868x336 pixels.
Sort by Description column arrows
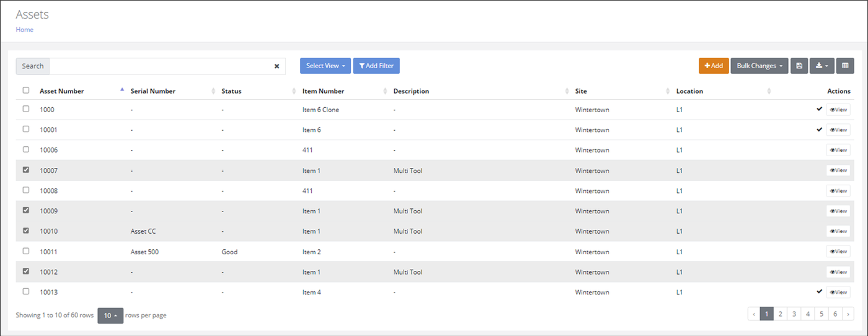coord(567,91)
